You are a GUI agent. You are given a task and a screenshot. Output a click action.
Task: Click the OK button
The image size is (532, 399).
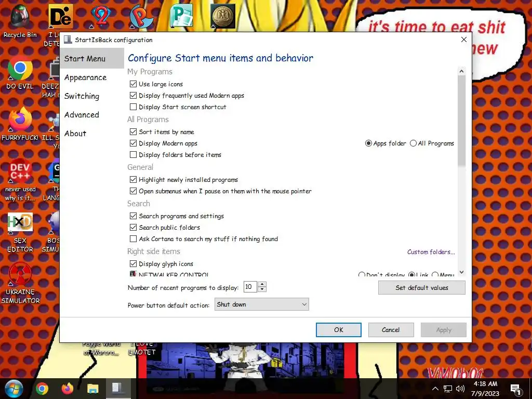[339, 330]
